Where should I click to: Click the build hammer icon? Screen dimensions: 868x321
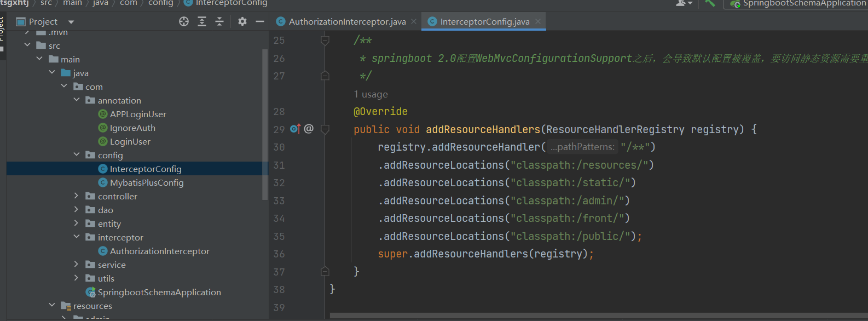point(710,3)
